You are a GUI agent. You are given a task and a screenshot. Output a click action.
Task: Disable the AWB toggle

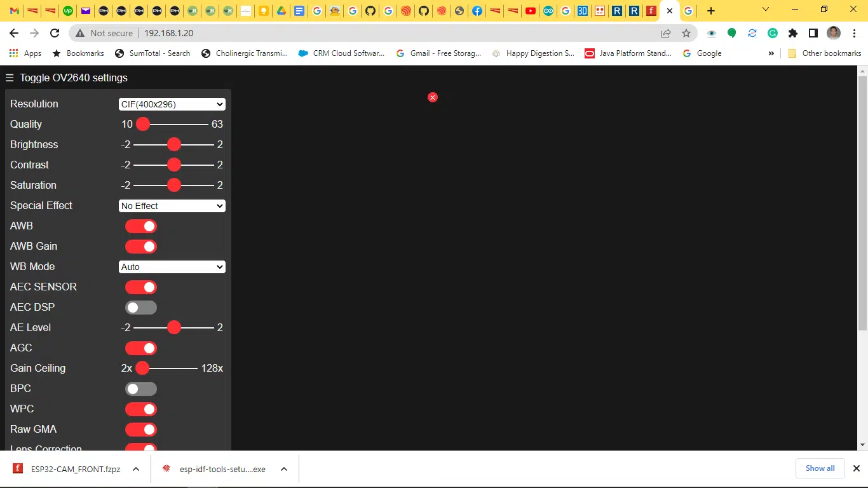point(141,226)
